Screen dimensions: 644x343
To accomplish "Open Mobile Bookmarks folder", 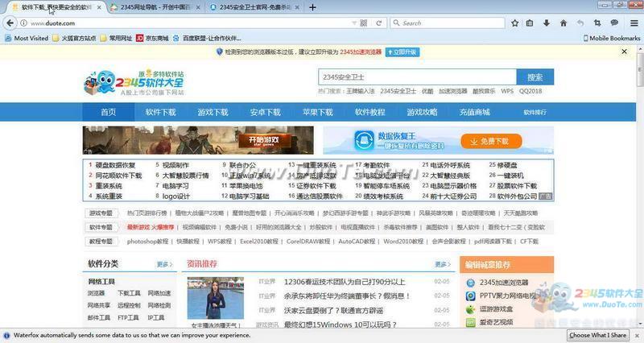I will pos(612,38).
